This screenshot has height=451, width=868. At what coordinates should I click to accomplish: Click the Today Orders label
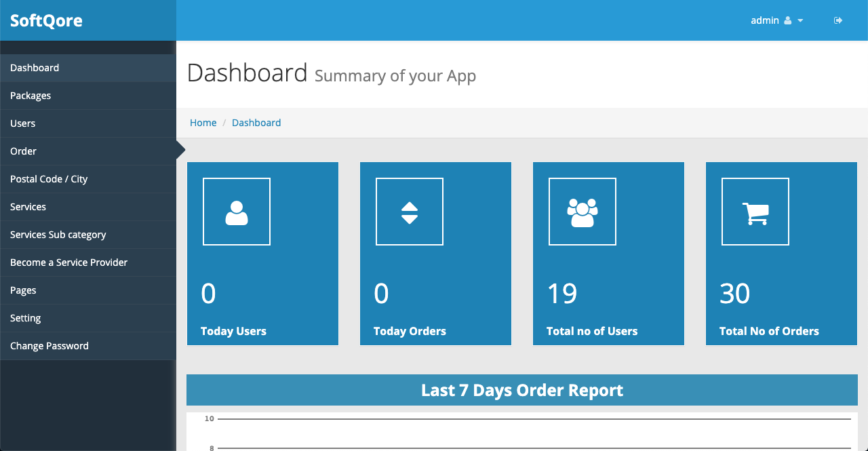point(410,331)
